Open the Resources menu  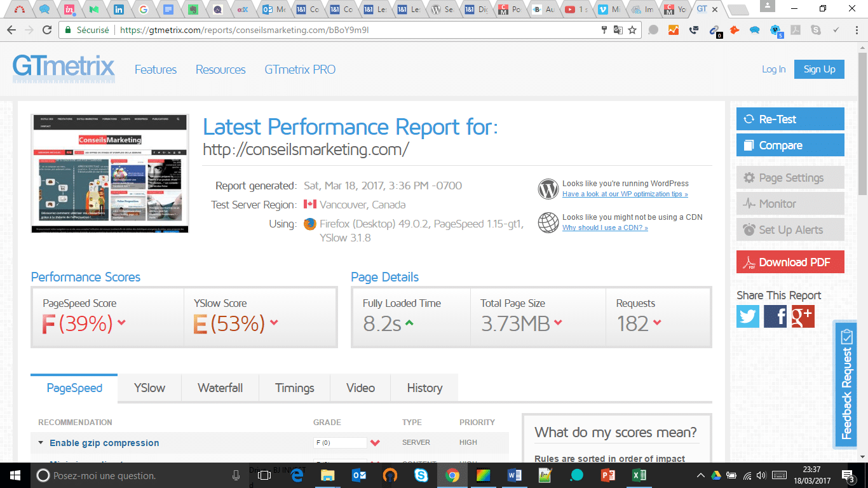click(220, 70)
